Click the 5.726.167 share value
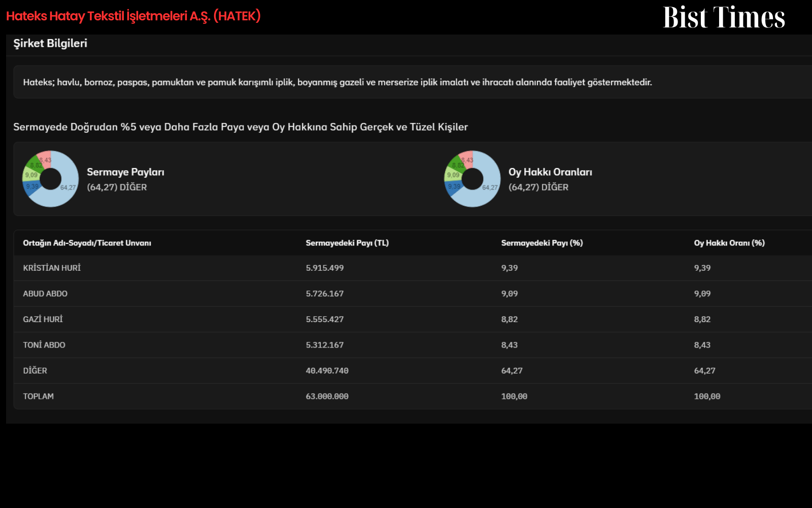This screenshot has height=508, width=812. coord(325,294)
